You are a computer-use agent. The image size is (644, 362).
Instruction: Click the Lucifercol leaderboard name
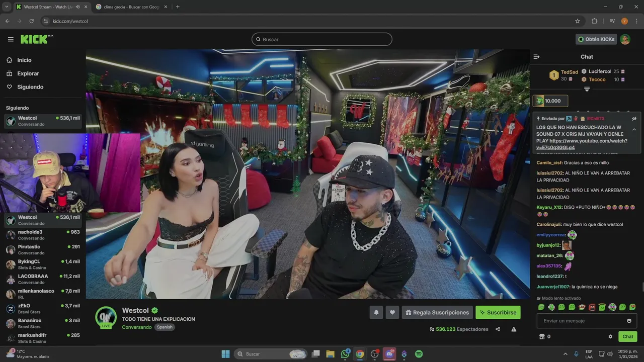600,71
